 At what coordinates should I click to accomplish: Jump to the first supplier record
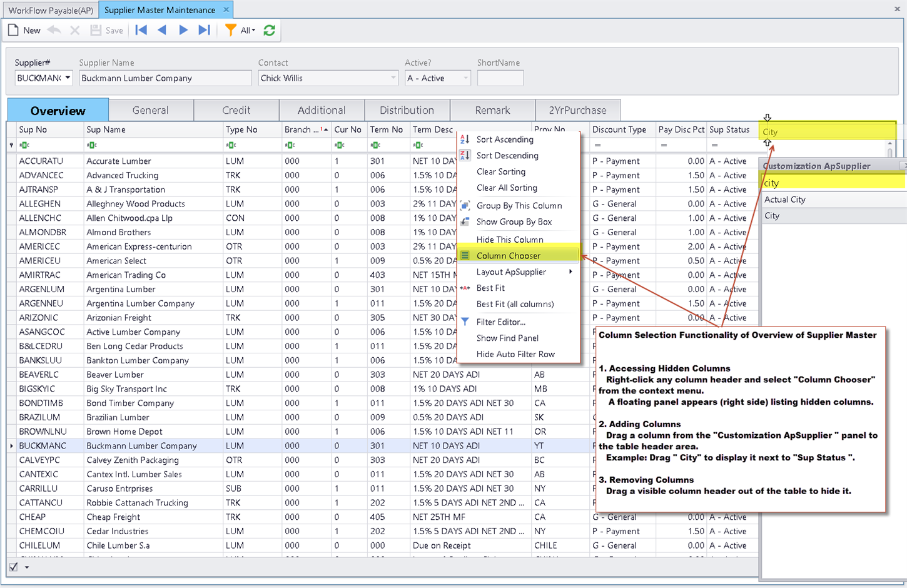141,30
